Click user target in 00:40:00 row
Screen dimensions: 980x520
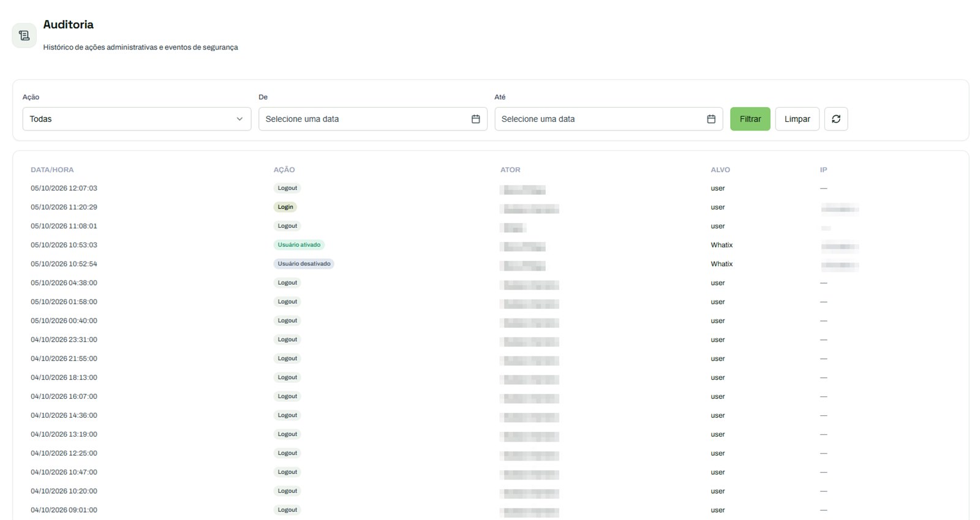(718, 320)
